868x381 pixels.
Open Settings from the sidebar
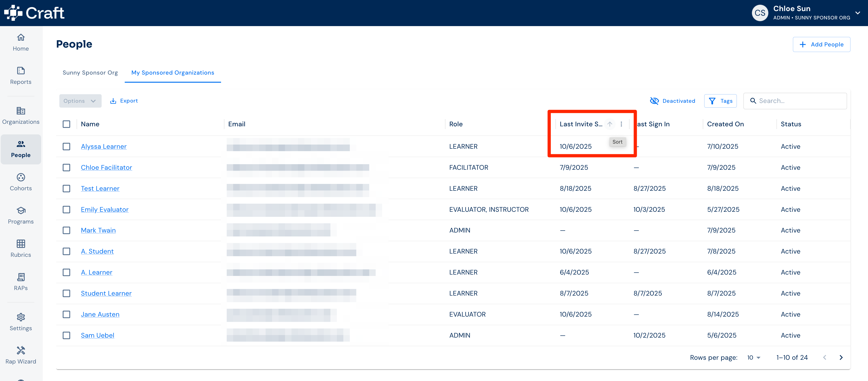click(x=21, y=322)
